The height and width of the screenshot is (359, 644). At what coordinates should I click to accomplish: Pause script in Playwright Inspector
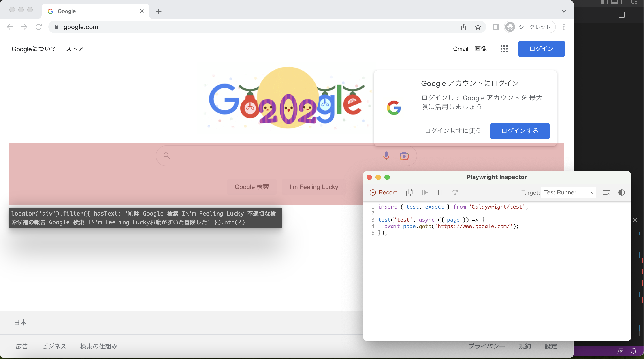pos(440,192)
